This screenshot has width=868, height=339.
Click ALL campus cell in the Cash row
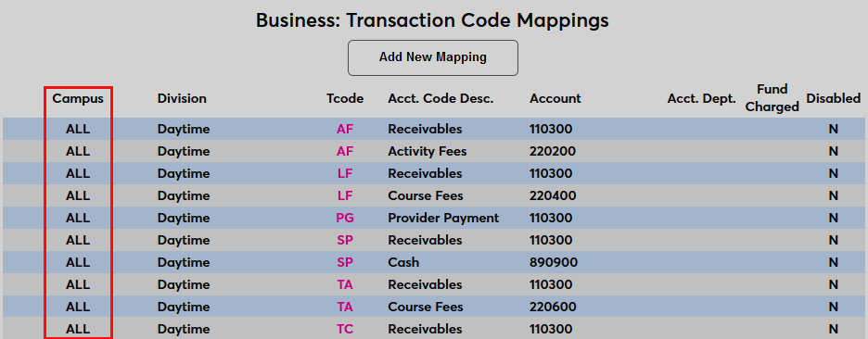click(78, 262)
